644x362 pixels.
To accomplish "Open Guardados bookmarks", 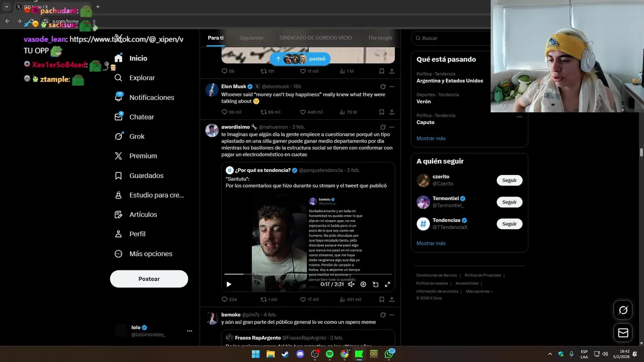I will click(x=138, y=175).
